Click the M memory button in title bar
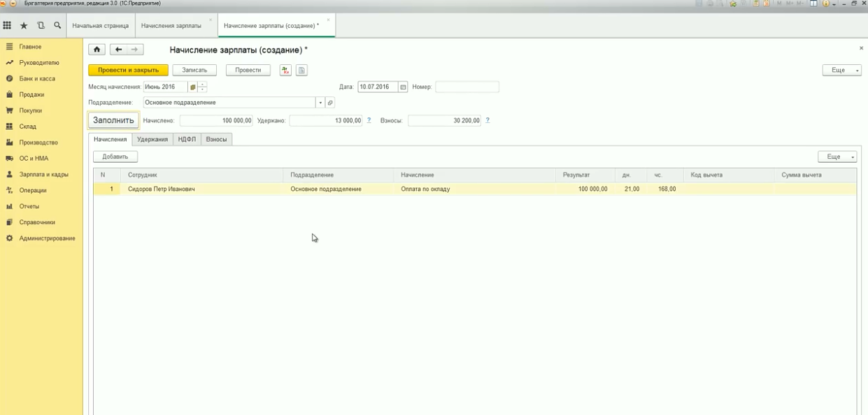Screen dimensions: 868x415 (779, 3)
